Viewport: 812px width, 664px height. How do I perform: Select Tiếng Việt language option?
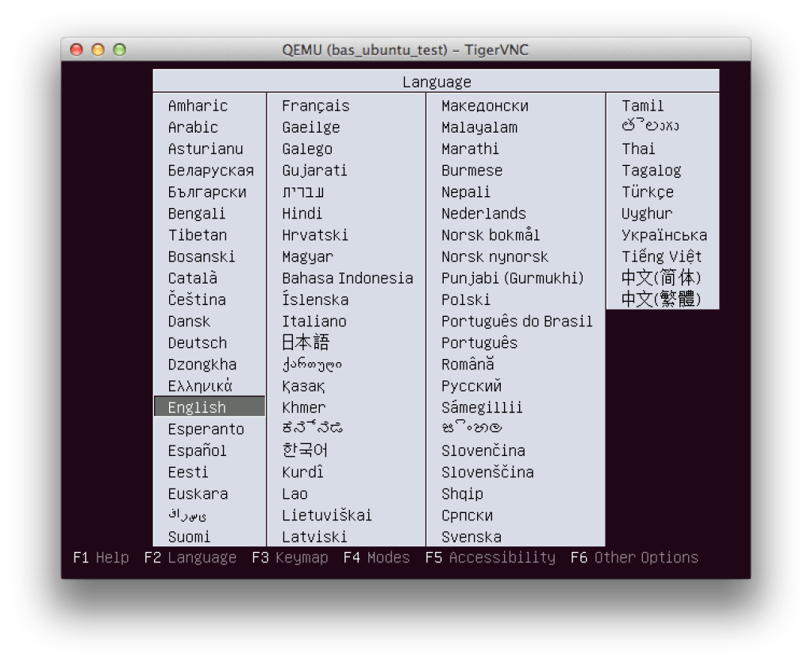[661, 257]
